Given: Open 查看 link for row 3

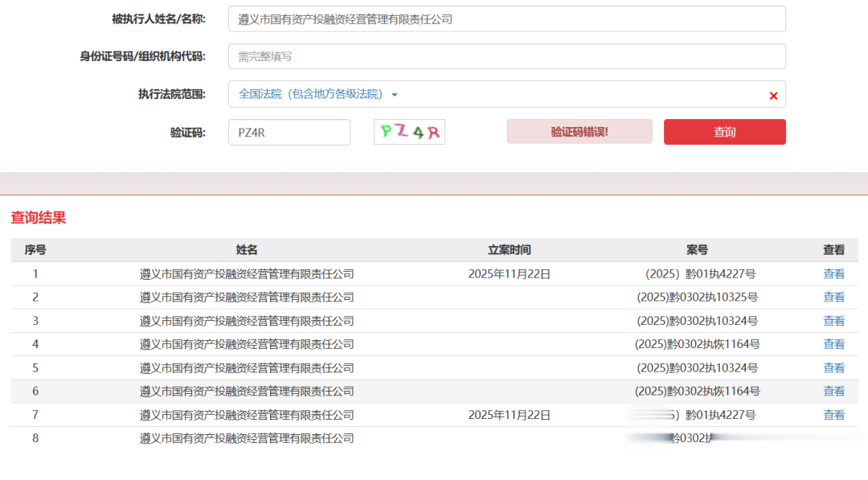Looking at the screenshot, I should click(x=833, y=321).
